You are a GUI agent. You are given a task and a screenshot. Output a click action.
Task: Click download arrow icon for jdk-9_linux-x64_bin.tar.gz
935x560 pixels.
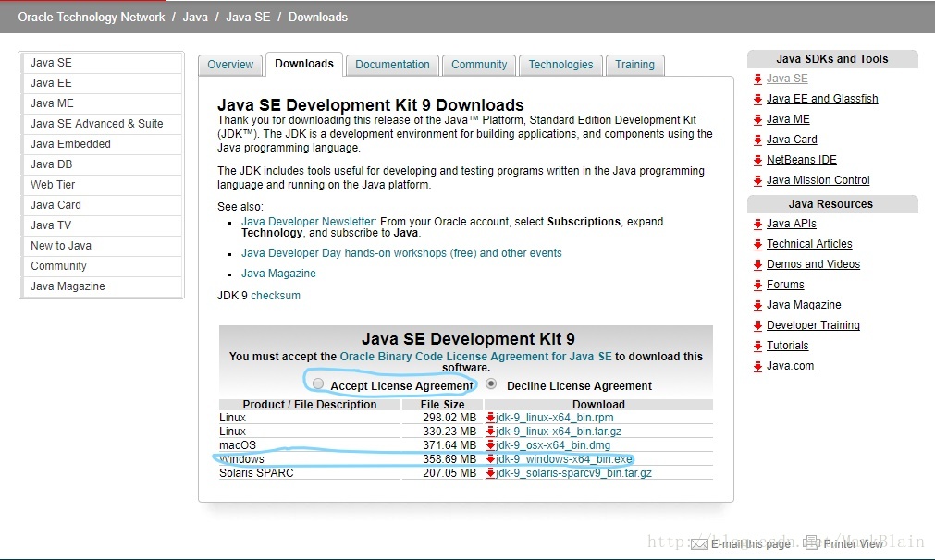(491, 431)
